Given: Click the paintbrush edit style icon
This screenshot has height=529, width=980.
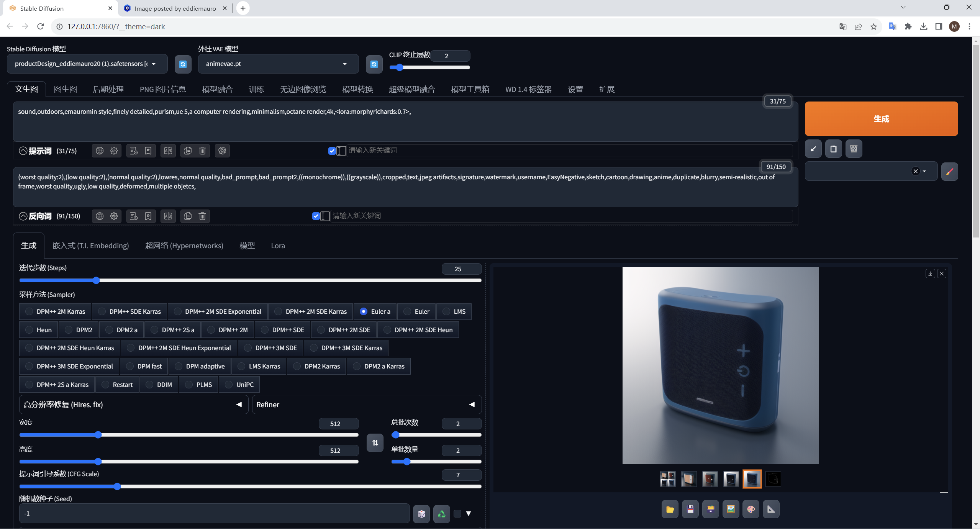Looking at the screenshot, I should [949, 171].
